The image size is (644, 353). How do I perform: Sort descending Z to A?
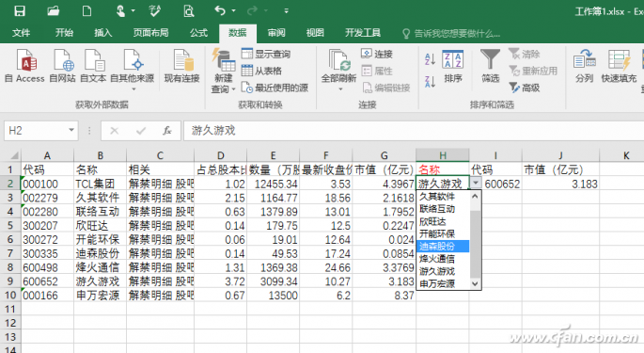coord(430,82)
